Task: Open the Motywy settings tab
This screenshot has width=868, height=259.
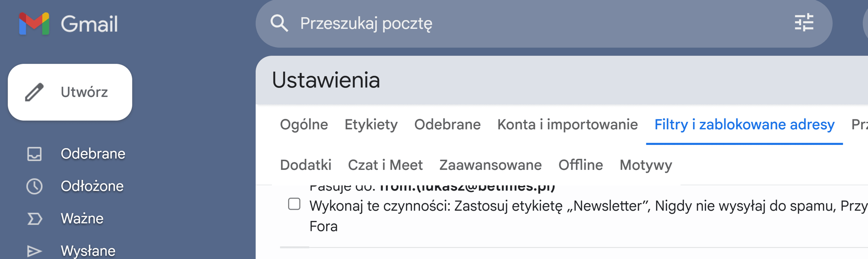Action: 646,165
